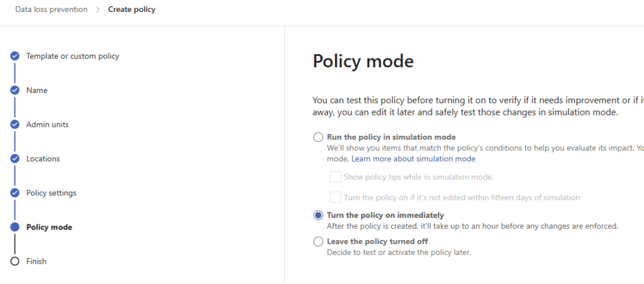Check Turn the policy on after fifteen days

pyautogui.click(x=336, y=197)
